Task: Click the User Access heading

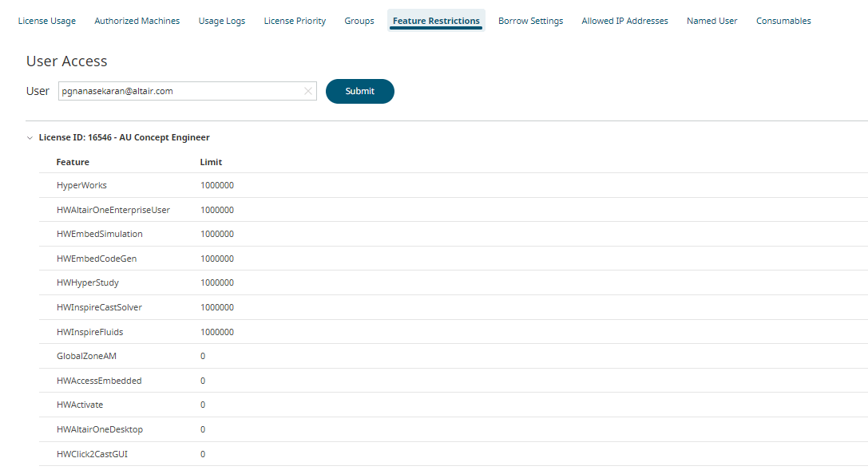Action: 66,61
